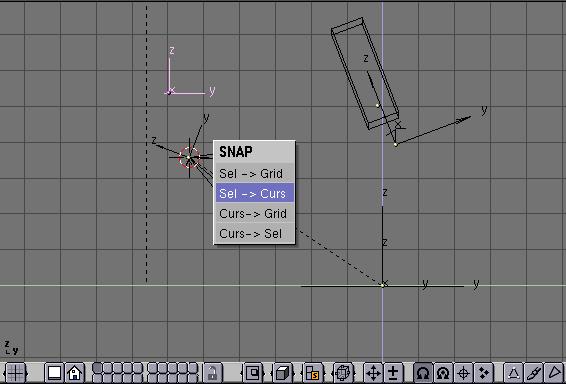Toggle the layer lock padlock icon
Viewport: 566px width, 384px height.
(212, 373)
